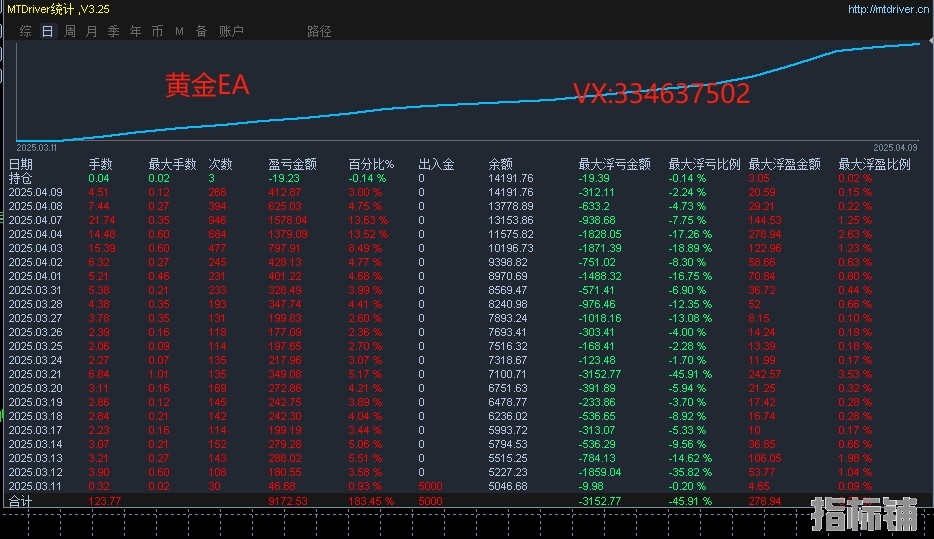Image resolution: width=934 pixels, height=539 pixels.
Task: Click the 合计 totals row label
Action: coord(21,501)
